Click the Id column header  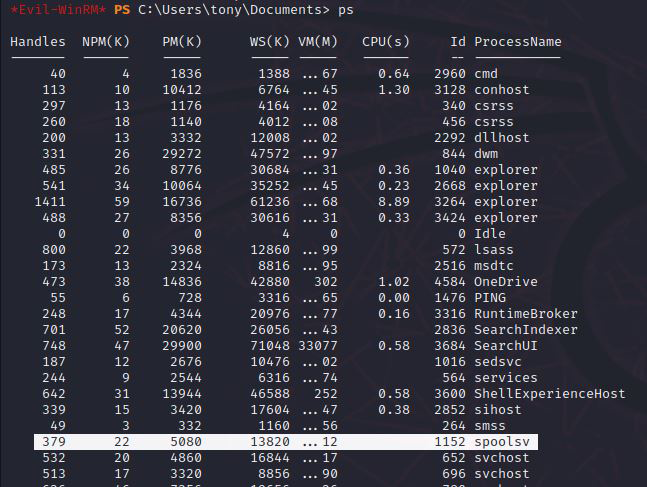pos(458,42)
